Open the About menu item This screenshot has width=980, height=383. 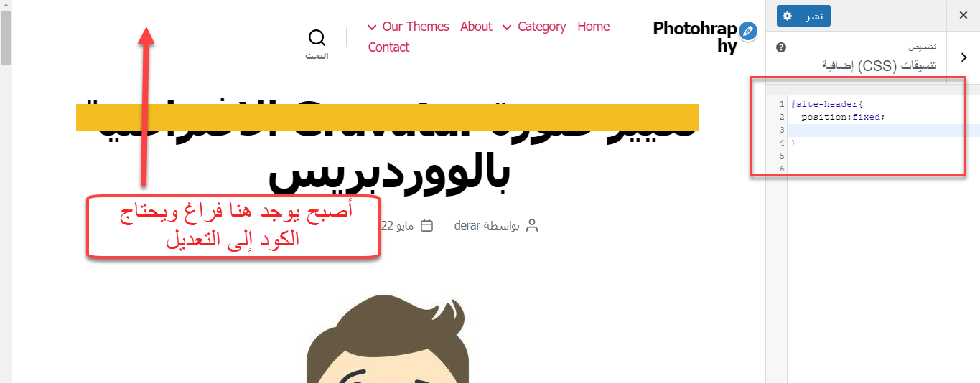coord(476,27)
